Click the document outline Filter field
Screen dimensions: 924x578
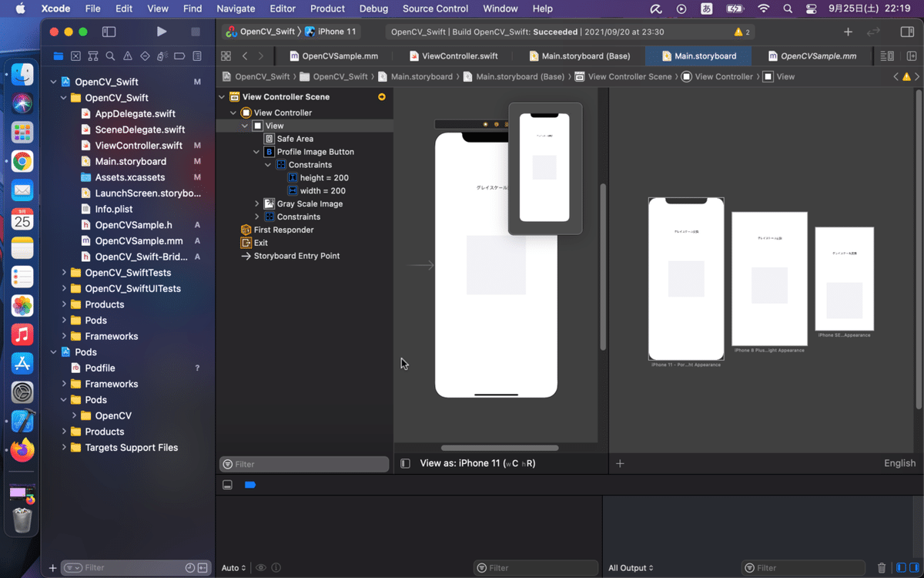coord(305,464)
